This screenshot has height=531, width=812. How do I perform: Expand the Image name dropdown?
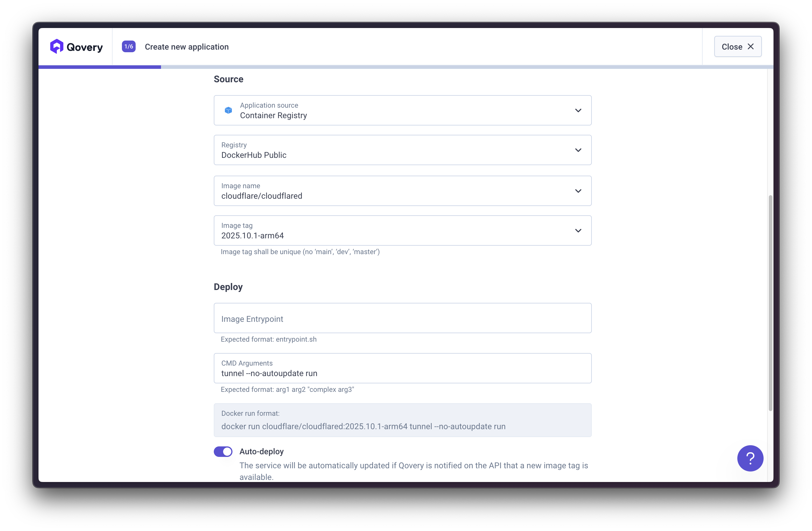[402, 191]
